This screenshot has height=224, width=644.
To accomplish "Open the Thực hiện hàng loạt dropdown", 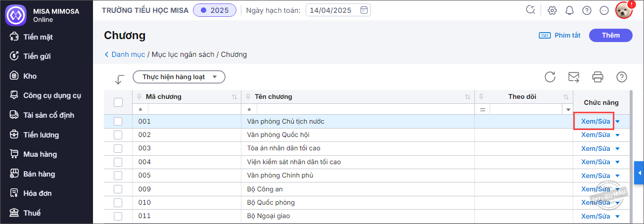I will coord(179,77).
